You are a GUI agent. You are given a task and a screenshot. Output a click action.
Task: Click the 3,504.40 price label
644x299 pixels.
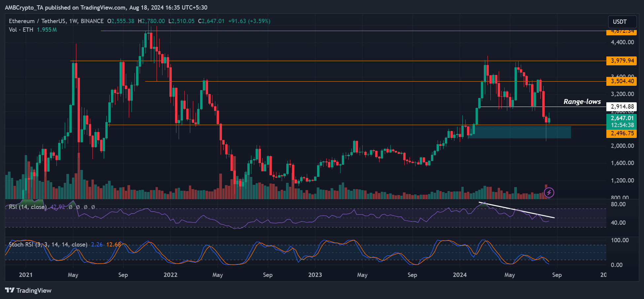click(622, 81)
